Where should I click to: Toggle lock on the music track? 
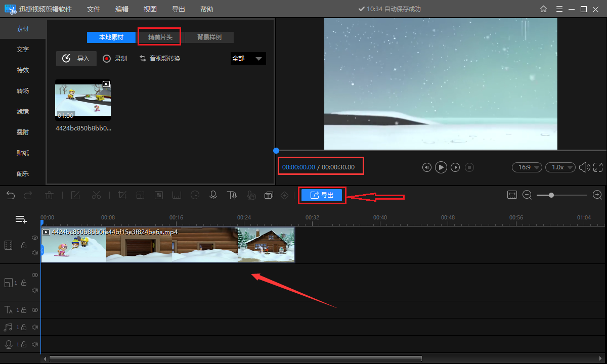click(x=24, y=327)
